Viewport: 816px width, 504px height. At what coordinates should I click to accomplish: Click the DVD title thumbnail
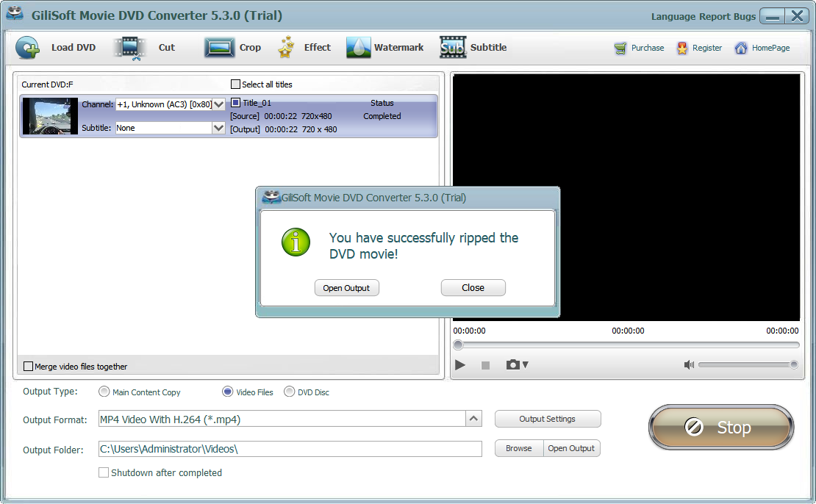point(50,116)
